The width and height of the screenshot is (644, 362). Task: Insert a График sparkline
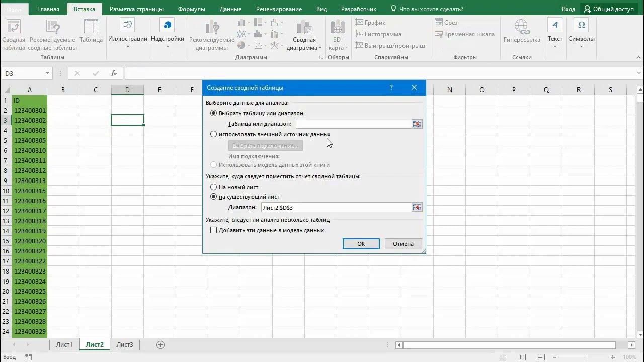pos(371,23)
